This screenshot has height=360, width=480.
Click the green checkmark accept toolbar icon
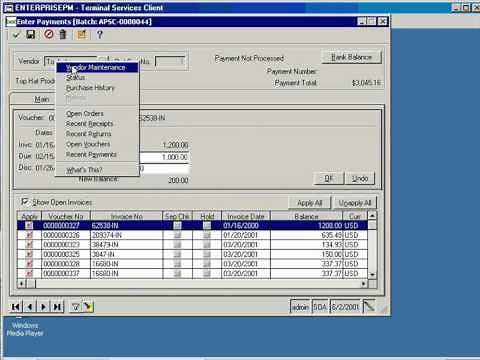pos(16,34)
